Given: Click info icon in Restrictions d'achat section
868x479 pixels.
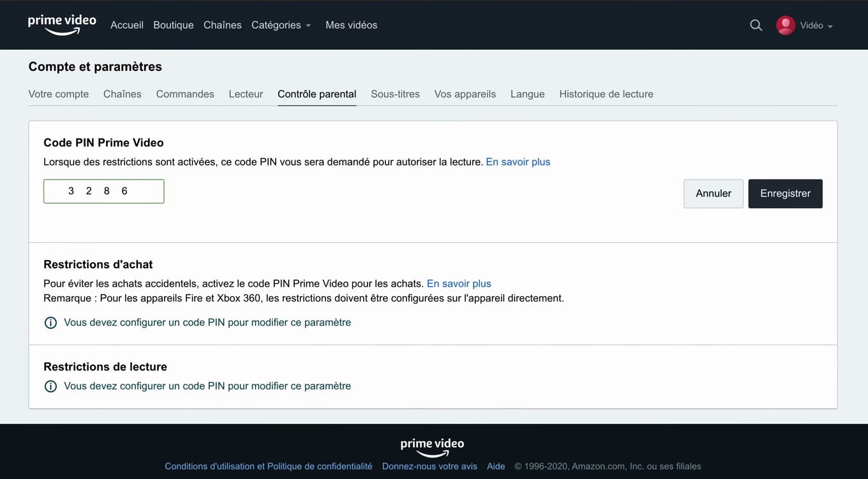Looking at the screenshot, I should pyautogui.click(x=50, y=323).
